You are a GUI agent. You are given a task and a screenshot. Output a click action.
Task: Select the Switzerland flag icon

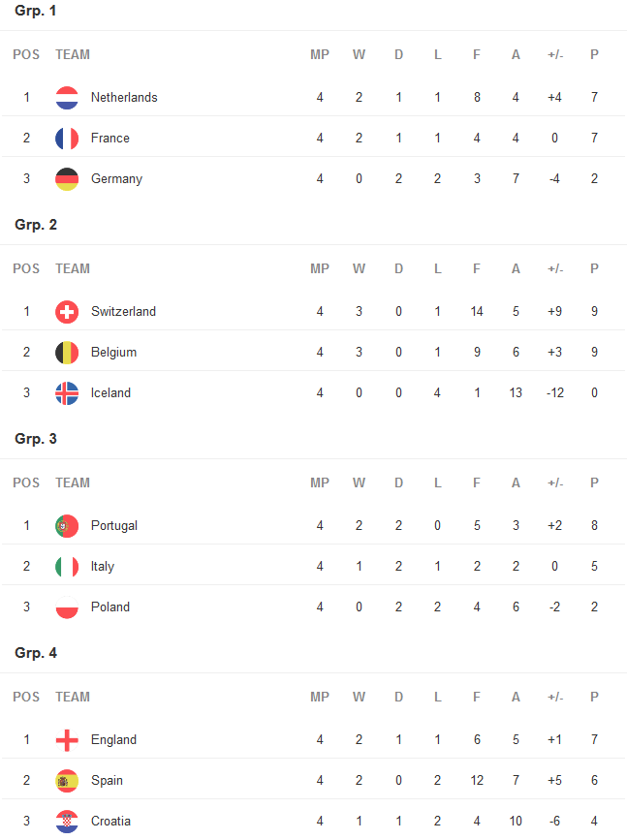tap(67, 312)
